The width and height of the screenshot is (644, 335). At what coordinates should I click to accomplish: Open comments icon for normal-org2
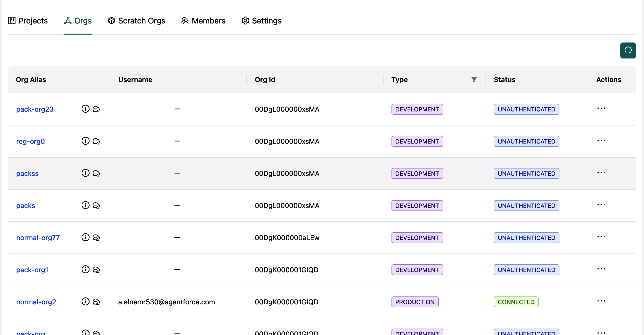click(x=96, y=302)
